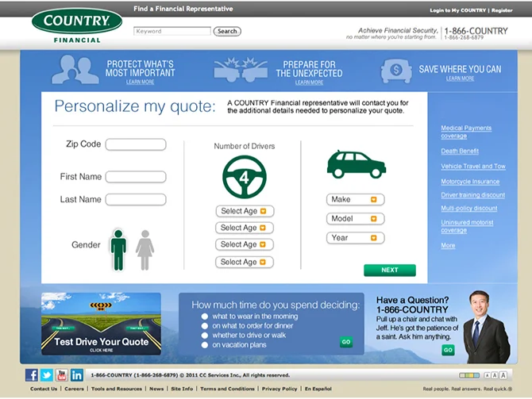This screenshot has width=532, height=399.
Task: Open Learn More under Prepare for the Unexpected
Action: point(309,82)
